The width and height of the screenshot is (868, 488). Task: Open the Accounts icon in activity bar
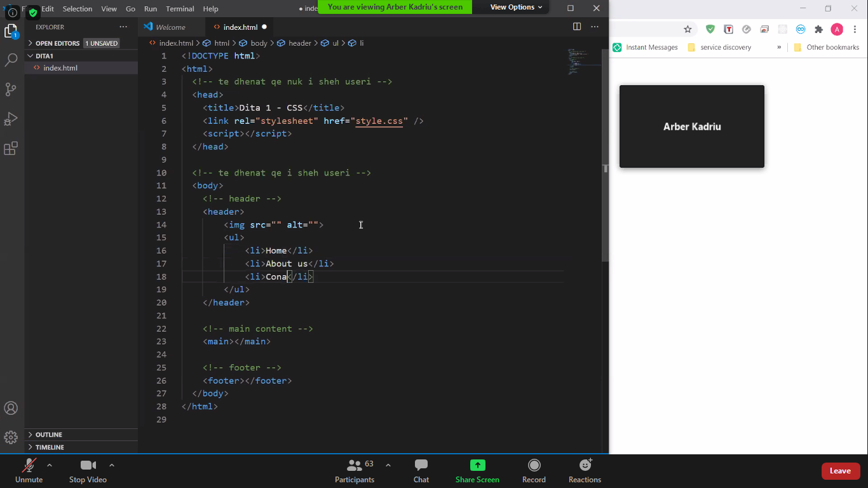click(11, 408)
